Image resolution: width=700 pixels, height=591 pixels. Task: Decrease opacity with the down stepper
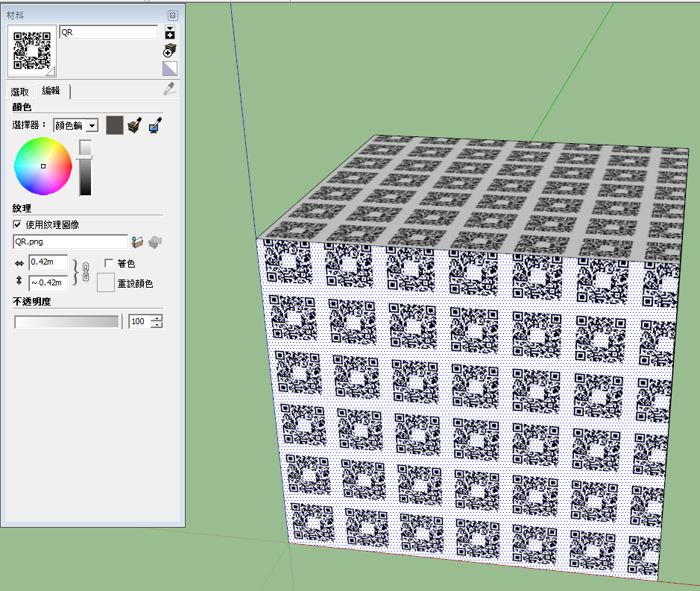click(x=157, y=324)
